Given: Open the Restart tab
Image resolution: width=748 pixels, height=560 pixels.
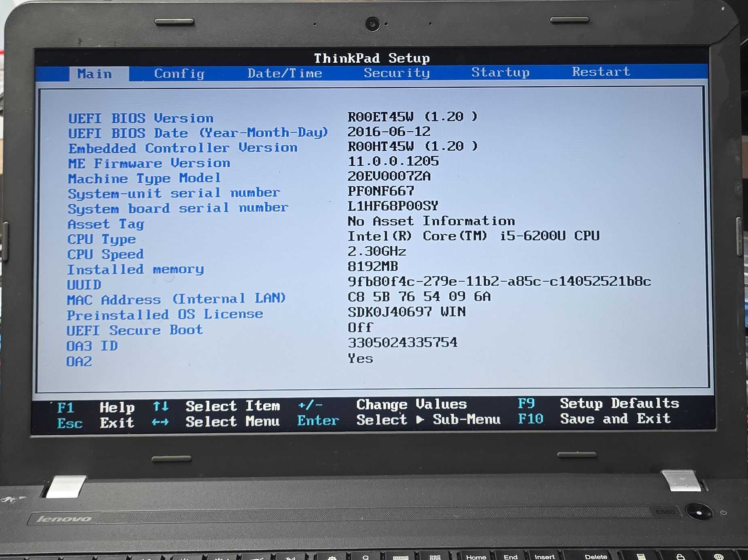Looking at the screenshot, I should (601, 72).
